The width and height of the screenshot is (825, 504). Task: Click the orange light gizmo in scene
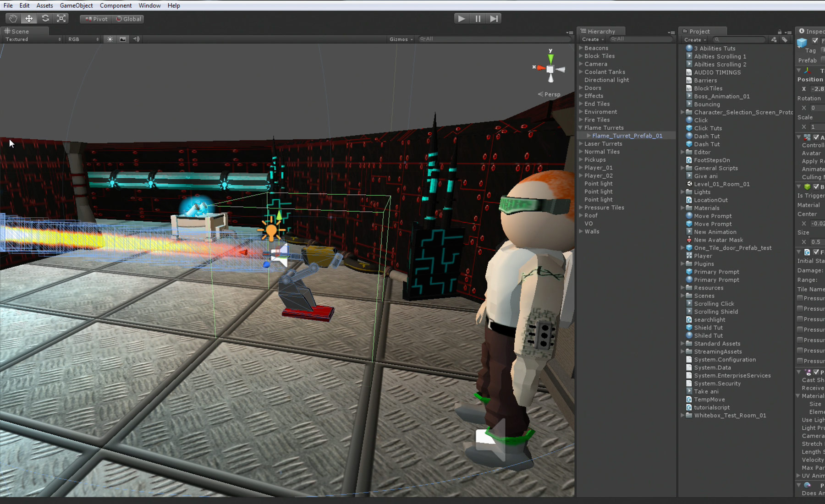(271, 231)
